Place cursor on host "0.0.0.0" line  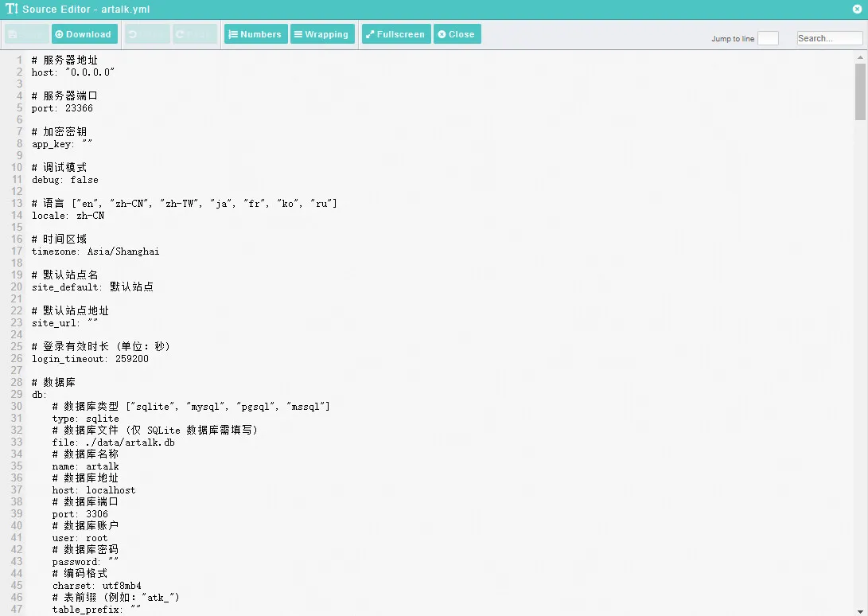[73, 72]
